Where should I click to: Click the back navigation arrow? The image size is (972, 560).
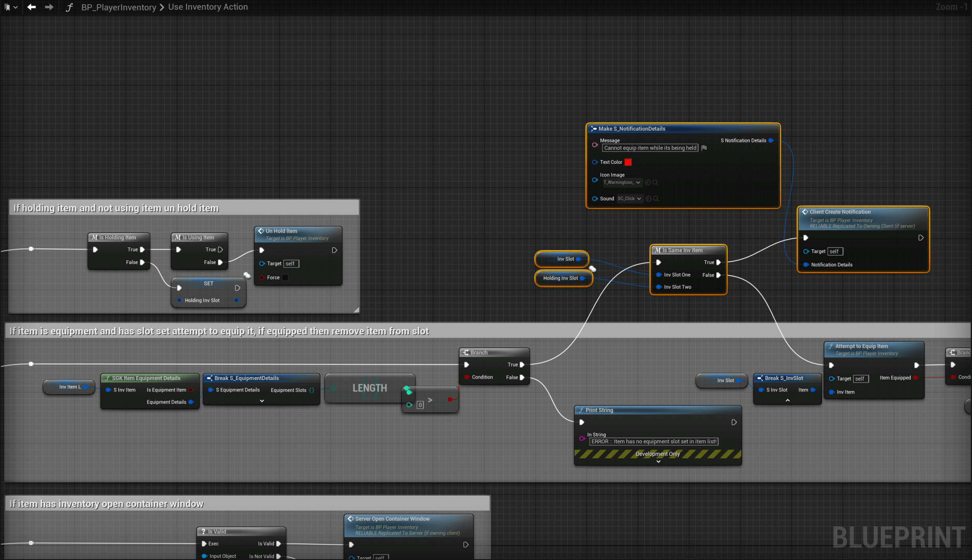pos(32,7)
